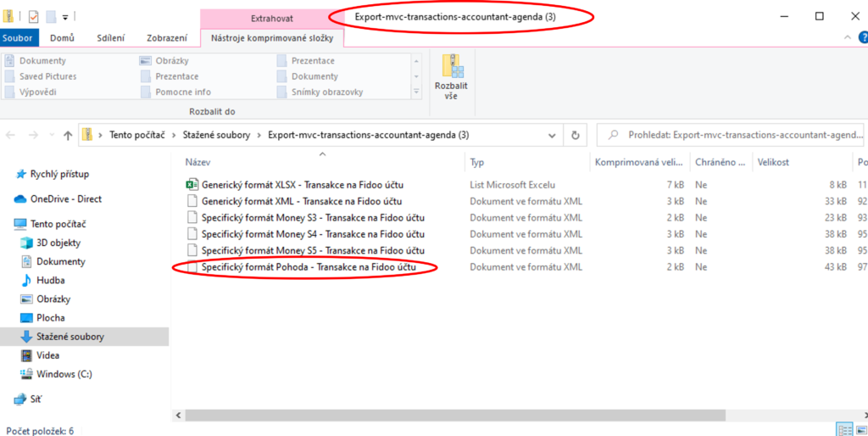Viewport: 868px width, 436px height.
Task: Click the back navigation arrow
Action: point(11,135)
